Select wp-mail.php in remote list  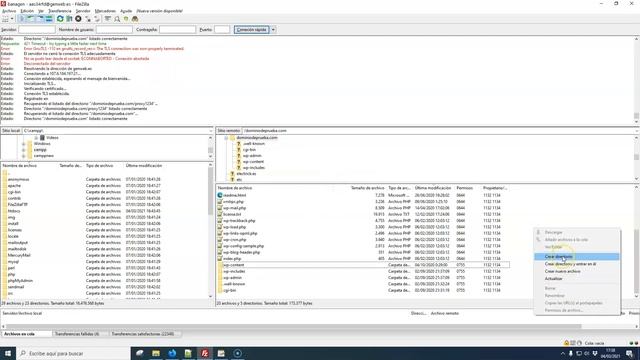[234, 208]
